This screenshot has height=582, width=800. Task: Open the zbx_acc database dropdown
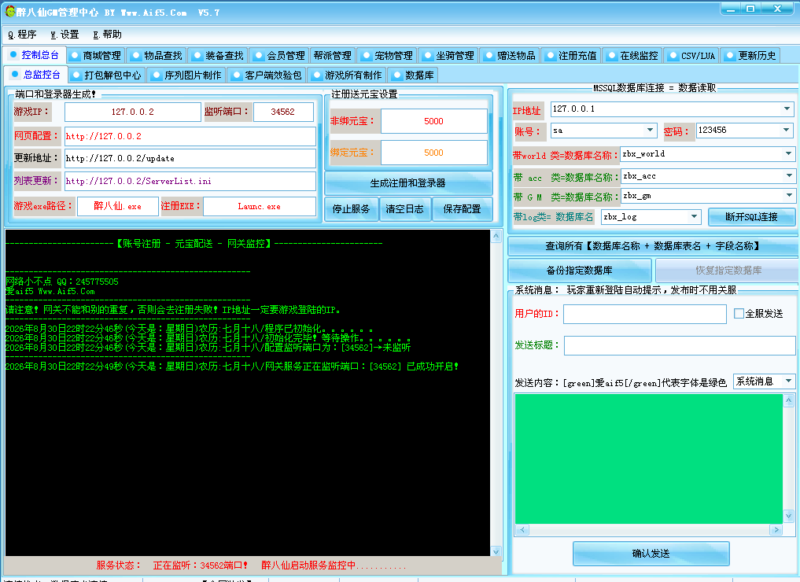pyautogui.click(x=789, y=176)
